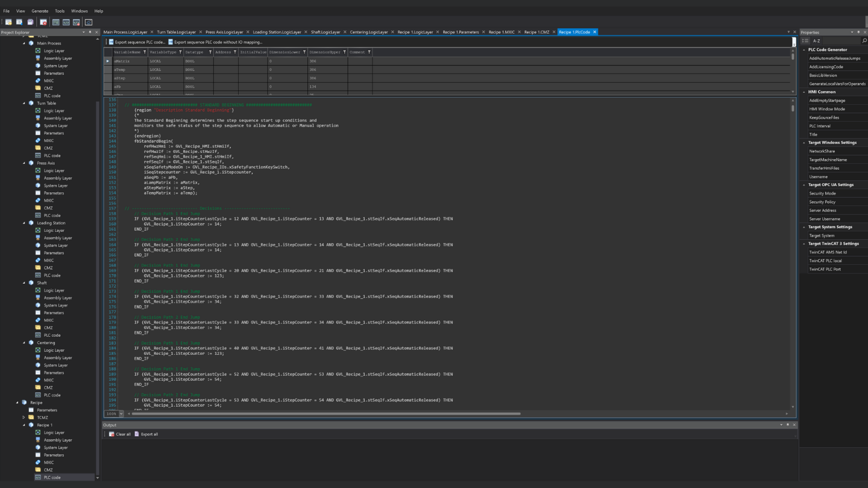Expand the TCMZ folder under Recipe
868x488 pixels.
[24, 418]
